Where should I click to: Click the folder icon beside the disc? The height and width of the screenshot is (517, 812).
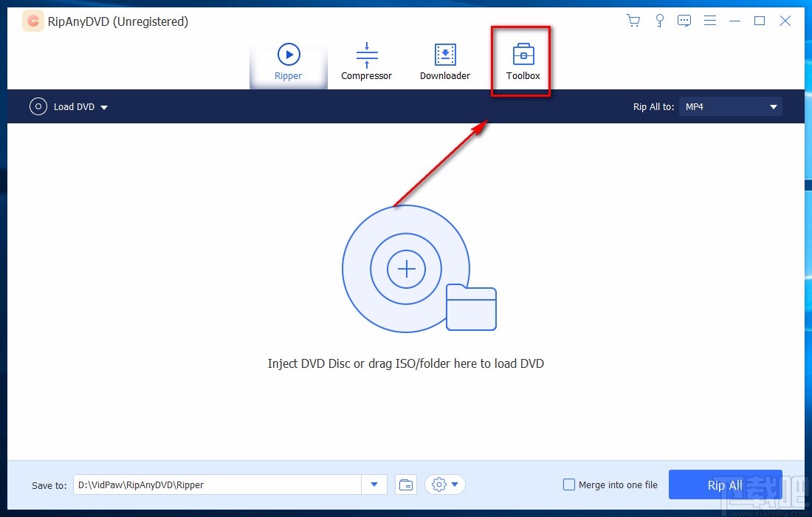coord(471,307)
